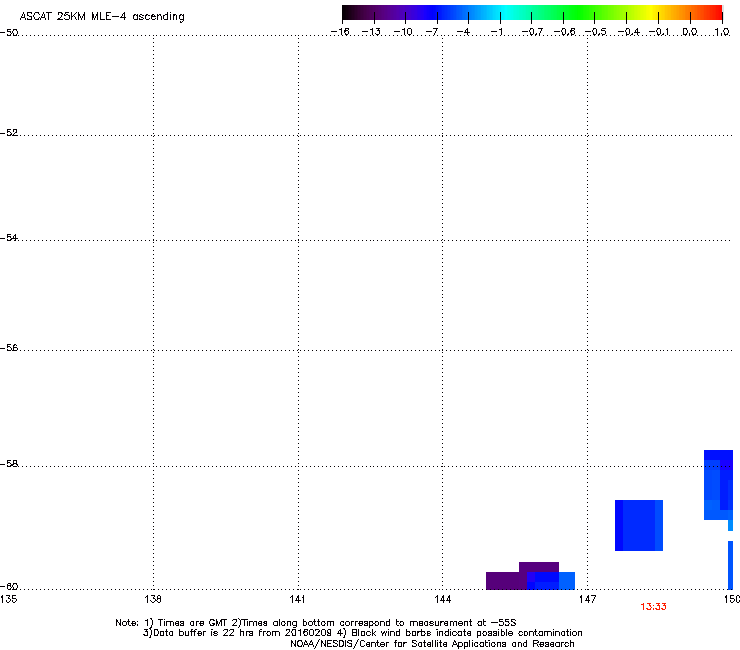Click the blue data square near 148 longitude
The image size is (740, 650).
[639, 525]
